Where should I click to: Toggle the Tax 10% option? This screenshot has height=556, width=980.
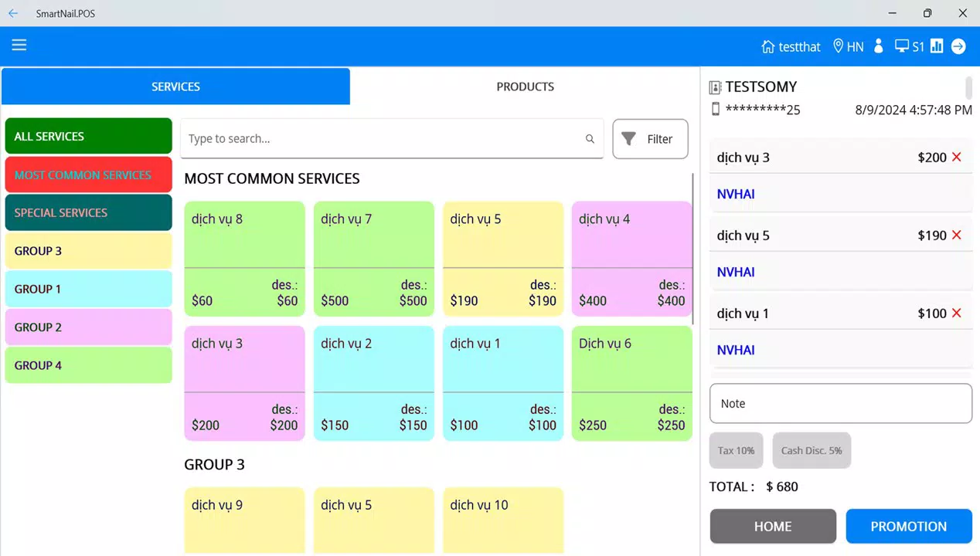pos(737,450)
